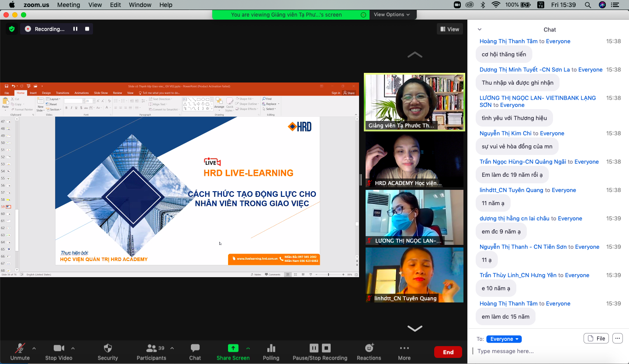Click the PowerPoint zoom slider handle
The height and width of the screenshot is (364, 629).
click(x=328, y=275)
